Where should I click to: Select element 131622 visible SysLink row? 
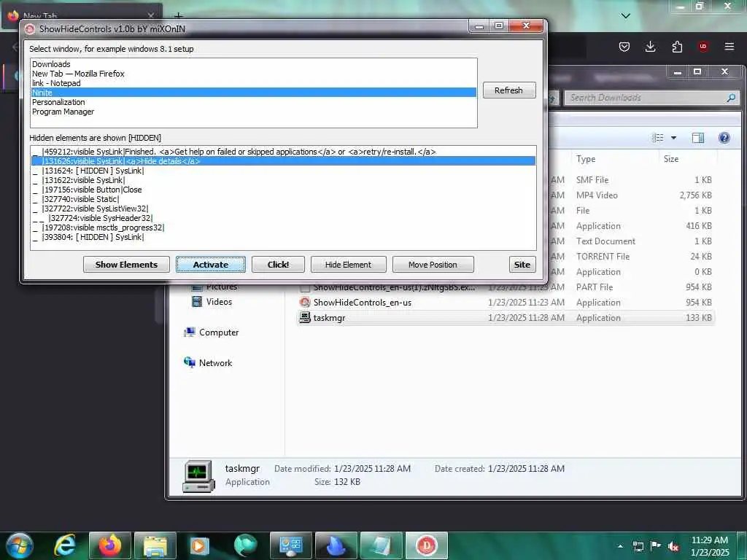point(284,181)
